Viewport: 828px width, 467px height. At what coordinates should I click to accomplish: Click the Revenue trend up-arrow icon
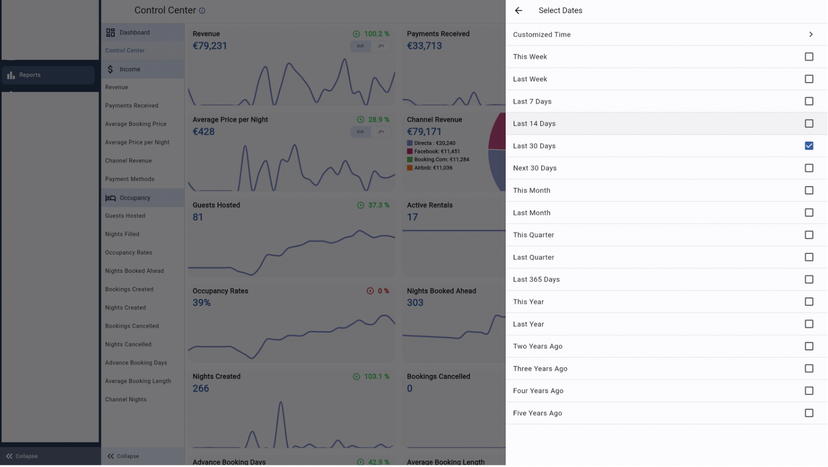pos(357,34)
